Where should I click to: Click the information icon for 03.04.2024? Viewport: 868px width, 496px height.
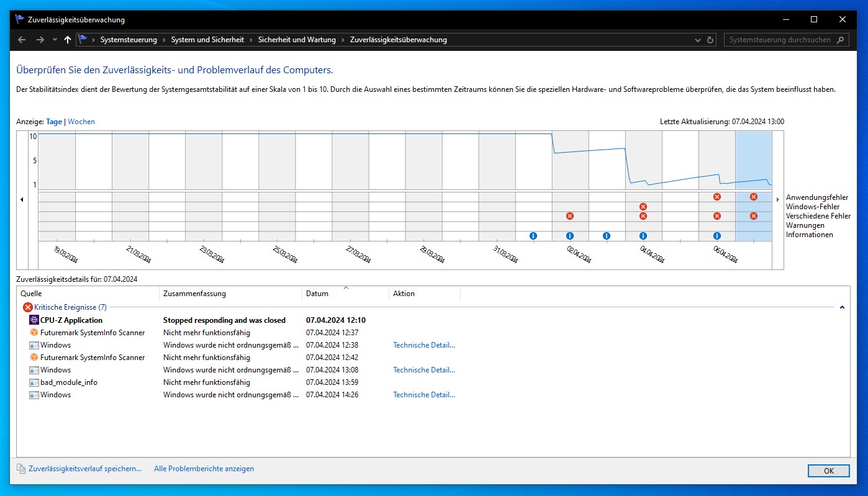tap(607, 236)
